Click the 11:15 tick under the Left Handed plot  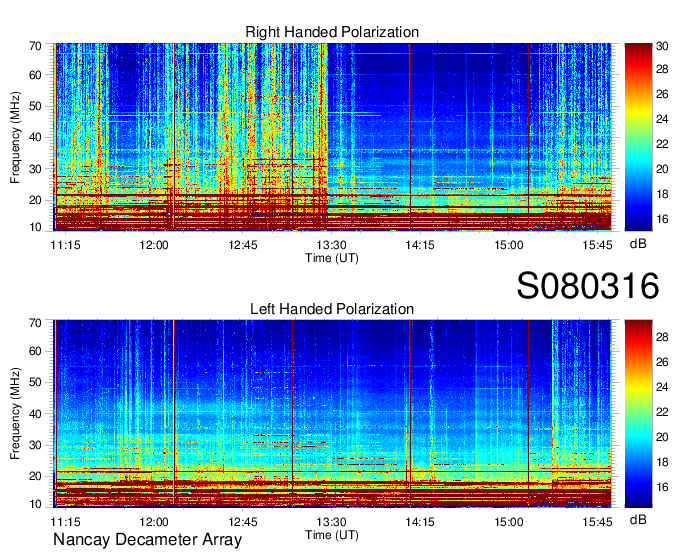65,522
